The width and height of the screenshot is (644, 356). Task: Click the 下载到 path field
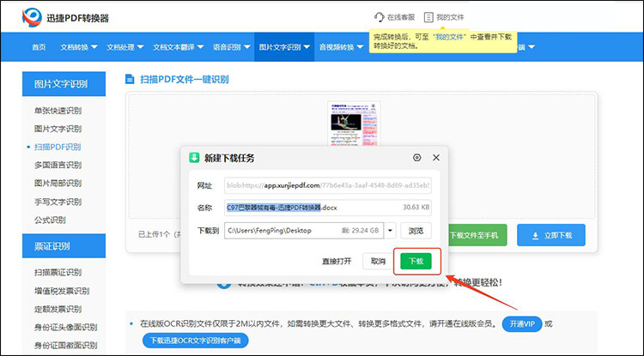click(304, 231)
